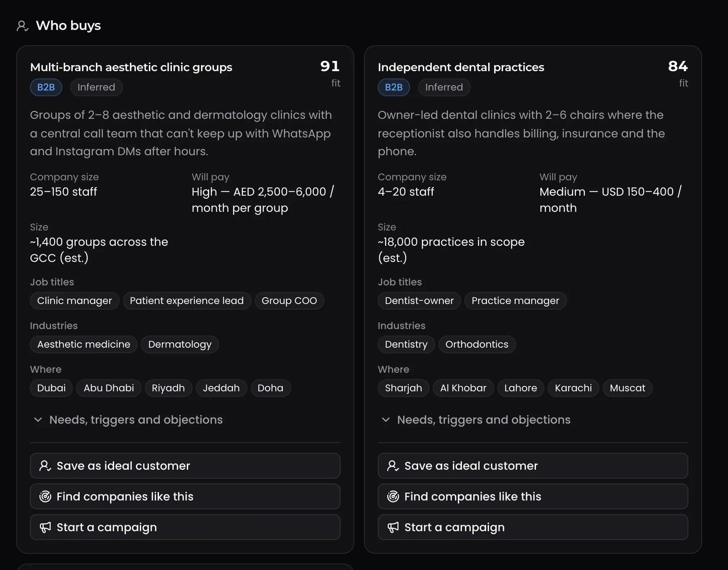
Task: Pick the Al Khobar location chip
Action: [463, 388]
